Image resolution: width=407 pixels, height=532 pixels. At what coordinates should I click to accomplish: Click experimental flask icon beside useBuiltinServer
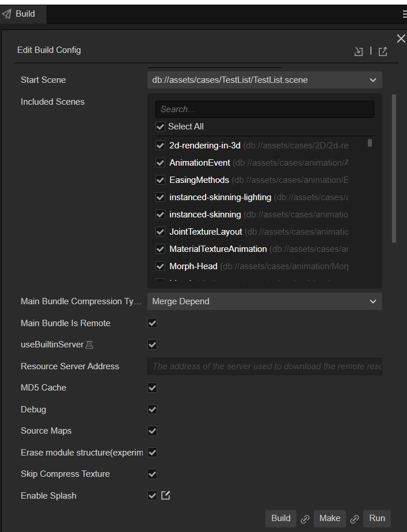coord(89,345)
